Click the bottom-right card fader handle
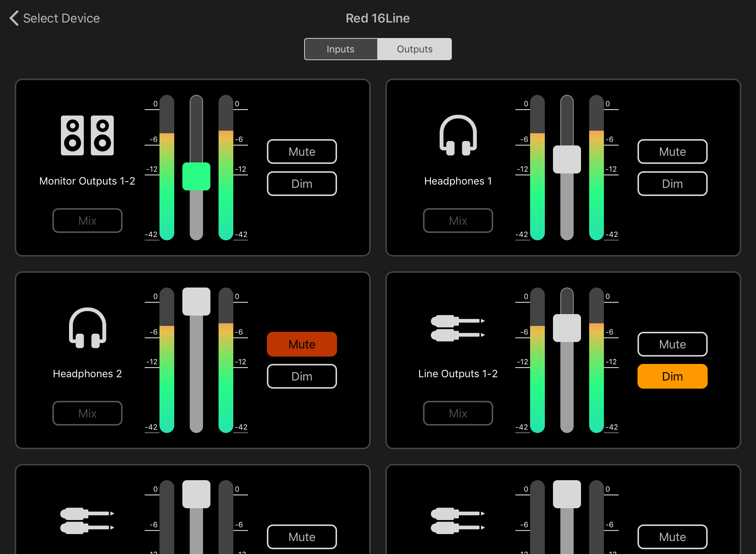The height and width of the screenshot is (554, 756). (567, 494)
